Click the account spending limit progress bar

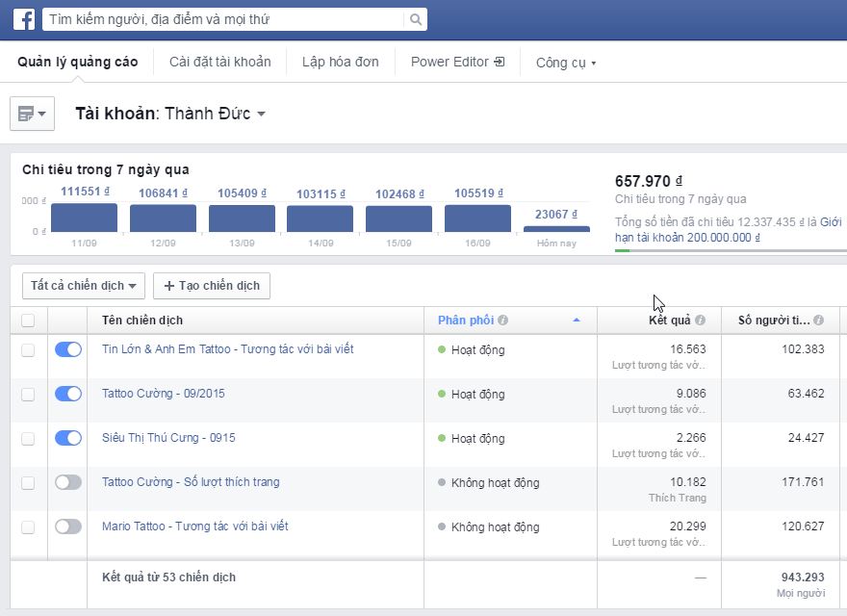pos(731,250)
